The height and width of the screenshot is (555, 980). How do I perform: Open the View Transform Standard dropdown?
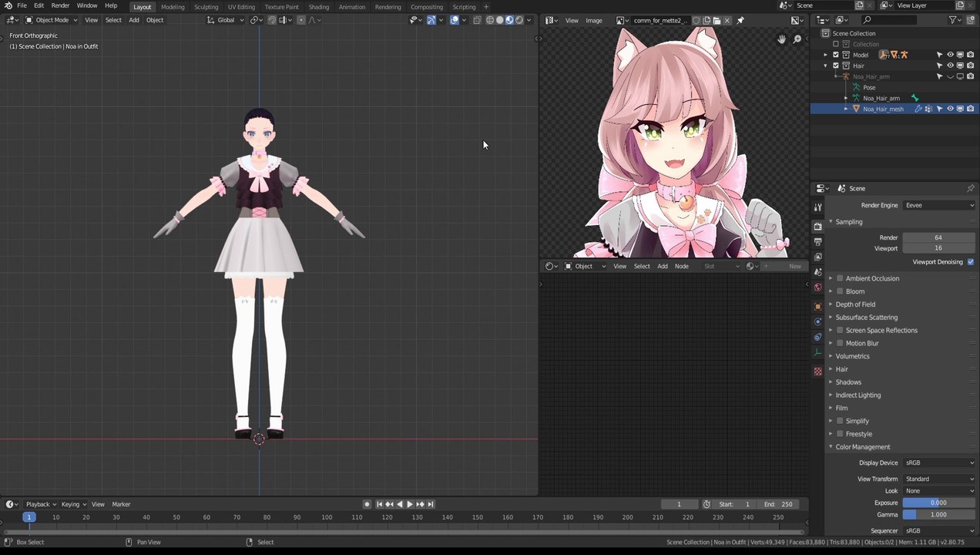pos(939,479)
